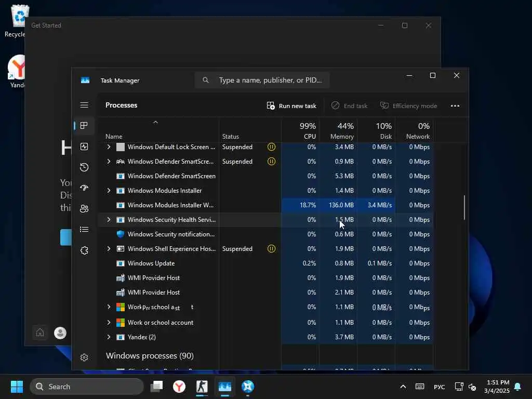Click the Task Manager app logo icon
The height and width of the screenshot is (399, 532).
(85, 81)
